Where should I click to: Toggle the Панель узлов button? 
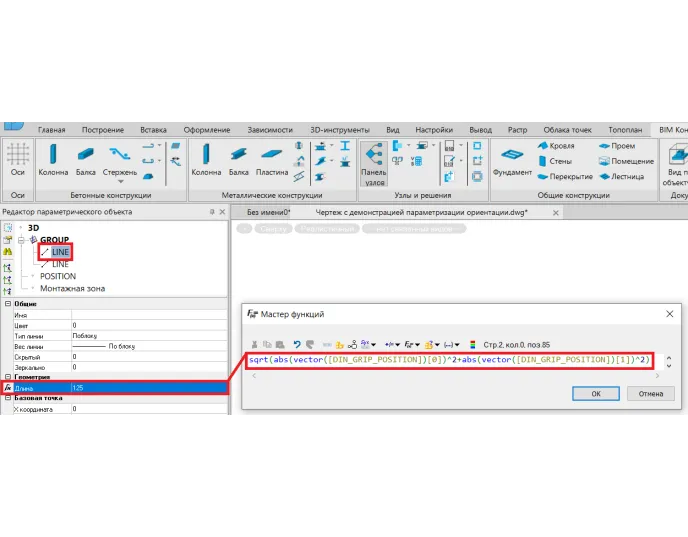374,164
